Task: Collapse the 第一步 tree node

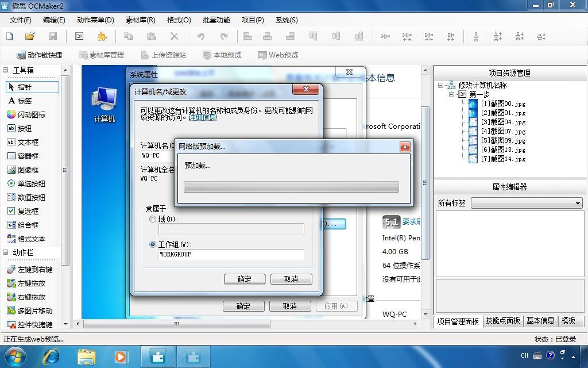Action: click(451, 94)
